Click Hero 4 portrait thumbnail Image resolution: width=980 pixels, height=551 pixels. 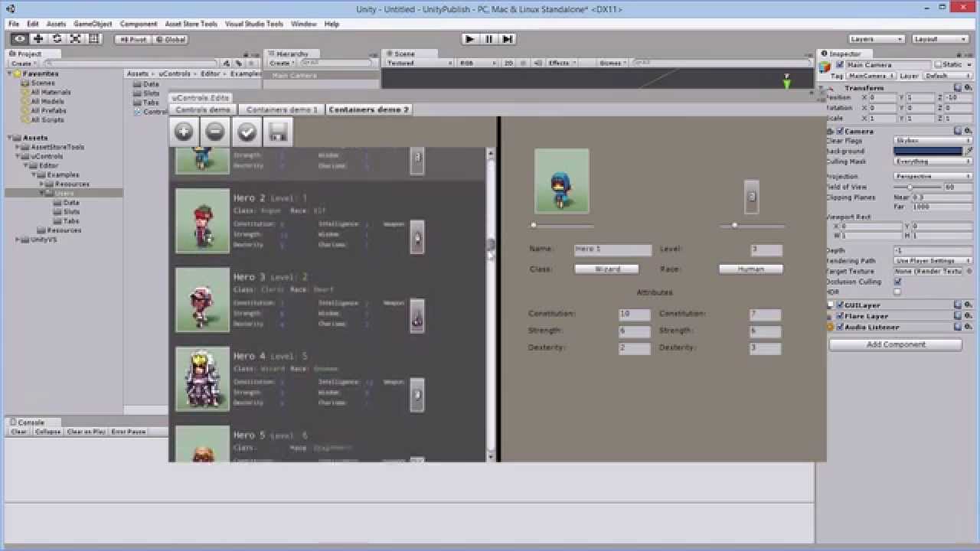[202, 379]
